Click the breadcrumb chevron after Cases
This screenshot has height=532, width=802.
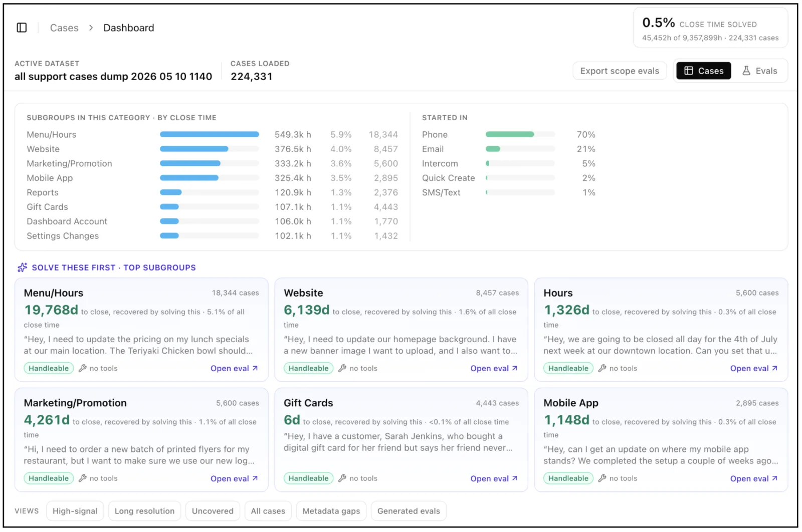[91, 28]
